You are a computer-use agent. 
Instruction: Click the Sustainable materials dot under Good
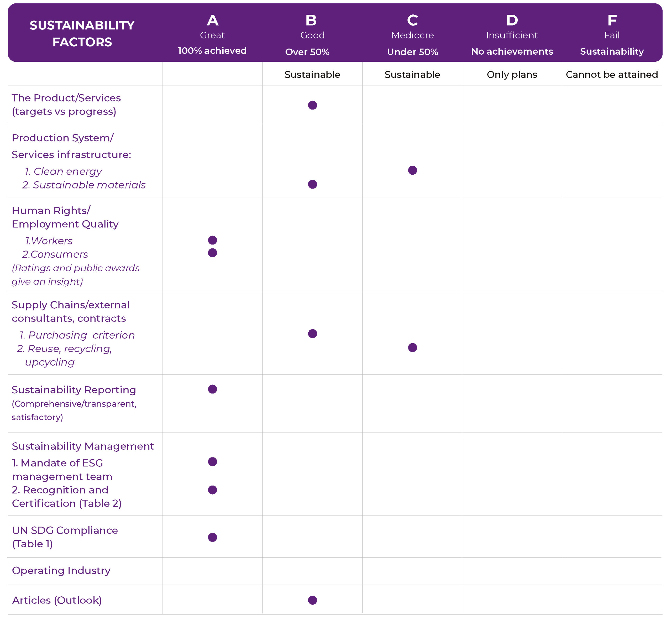click(x=312, y=184)
